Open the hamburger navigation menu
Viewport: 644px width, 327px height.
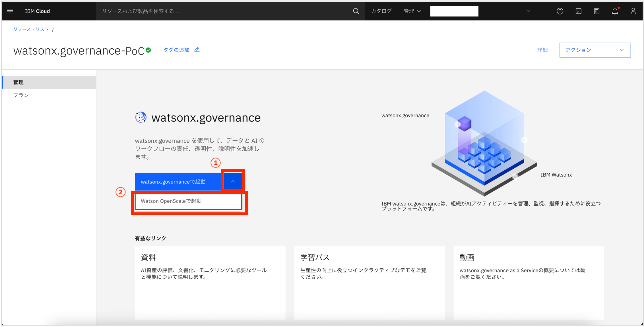tap(10, 11)
